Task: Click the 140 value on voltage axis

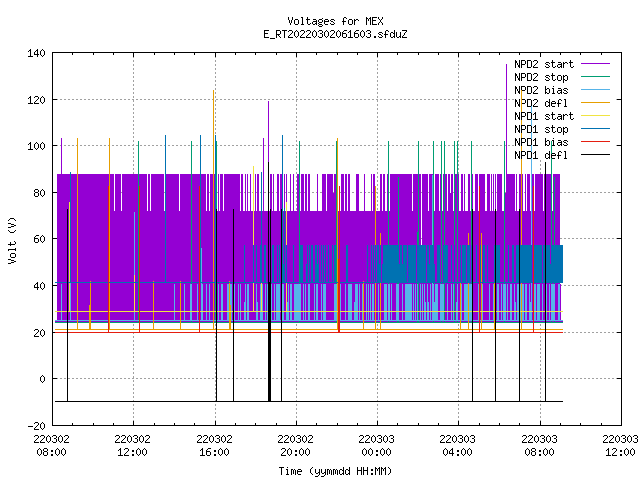Action: point(36,53)
